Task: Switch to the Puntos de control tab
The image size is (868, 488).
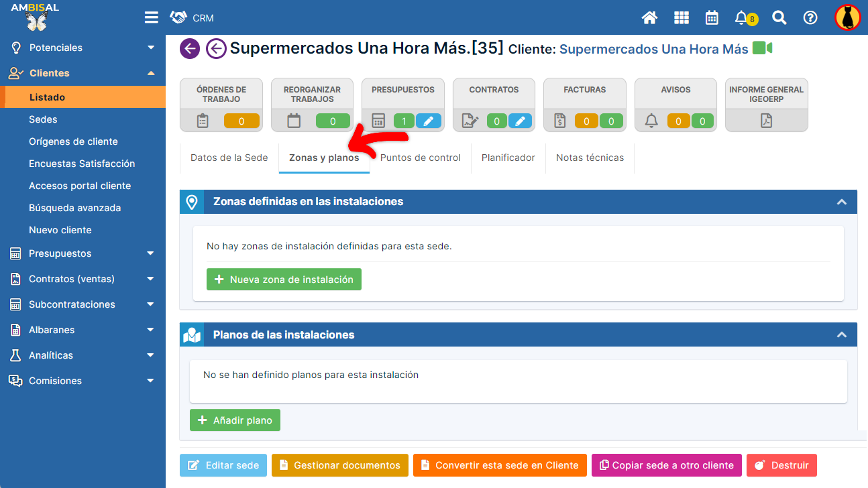Action: pyautogui.click(x=420, y=158)
